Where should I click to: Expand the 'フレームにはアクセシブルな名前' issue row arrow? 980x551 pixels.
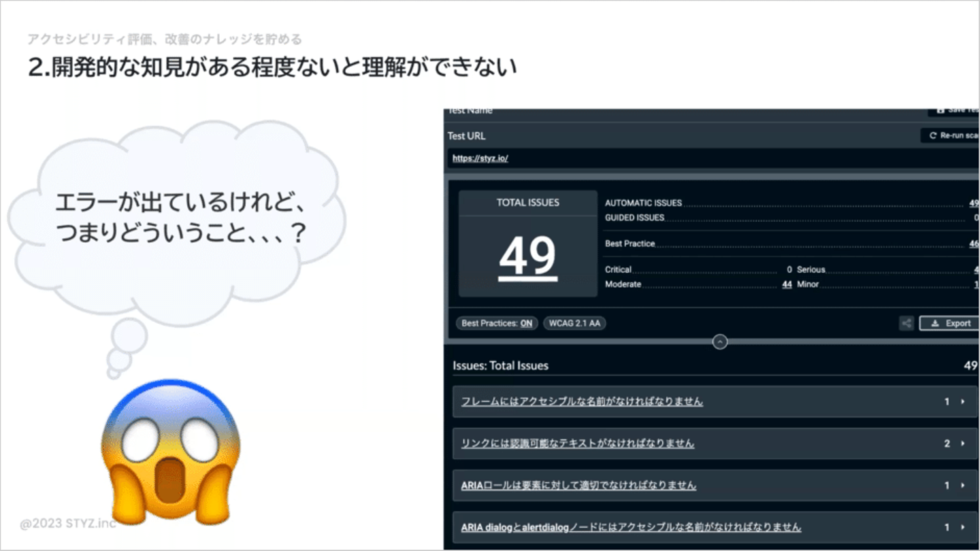[962, 401]
